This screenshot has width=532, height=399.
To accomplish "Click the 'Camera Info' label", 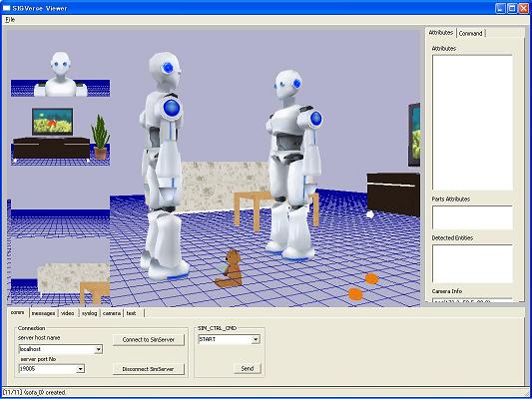I will tap(447, 291).
